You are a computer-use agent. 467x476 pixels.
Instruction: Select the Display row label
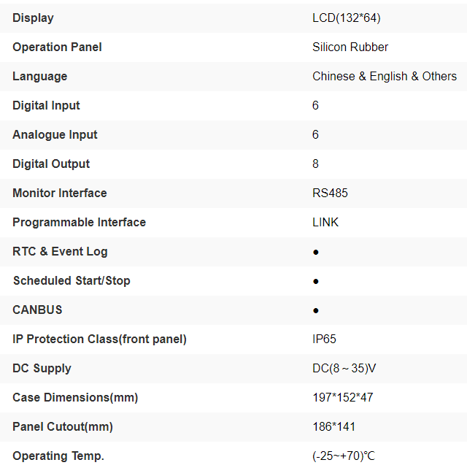click(x=33, y=18)
